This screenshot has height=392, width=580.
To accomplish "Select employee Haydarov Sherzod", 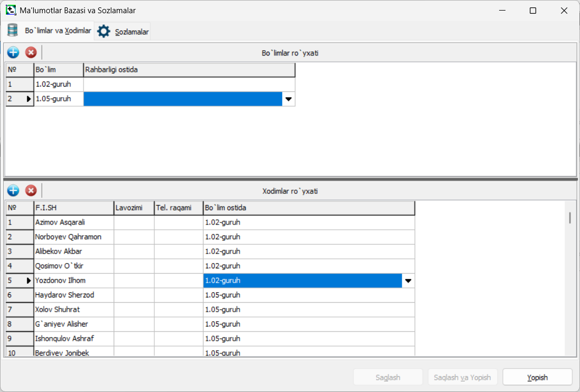I will 74,295.
